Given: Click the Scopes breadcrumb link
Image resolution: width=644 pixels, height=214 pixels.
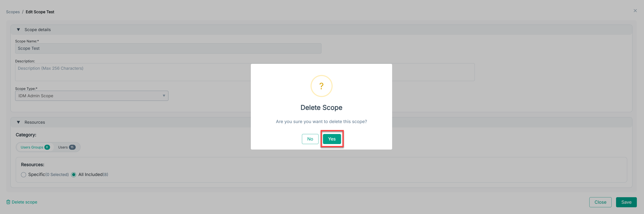Looking at the screenshot, I should [x=13, y=12].
